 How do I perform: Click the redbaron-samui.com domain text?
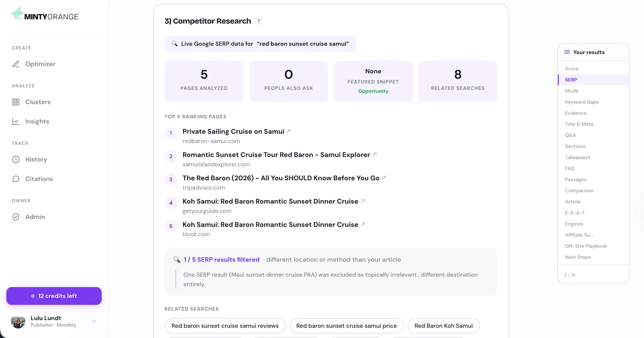pos(211,141)
